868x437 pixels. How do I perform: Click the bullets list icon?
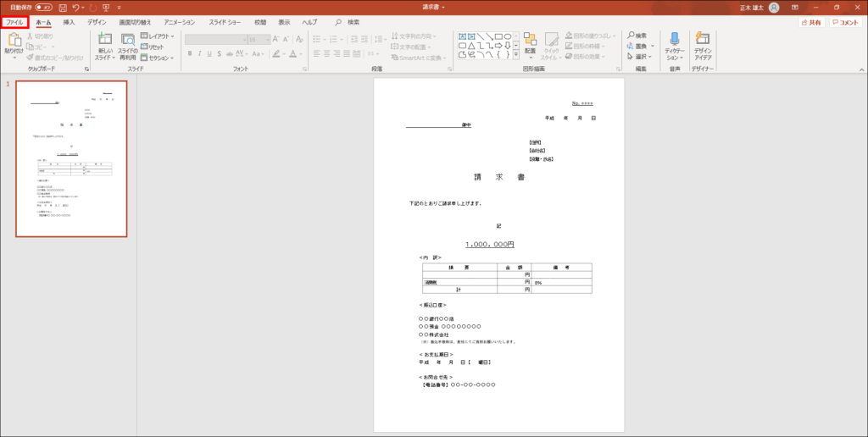tap(317, 39)
